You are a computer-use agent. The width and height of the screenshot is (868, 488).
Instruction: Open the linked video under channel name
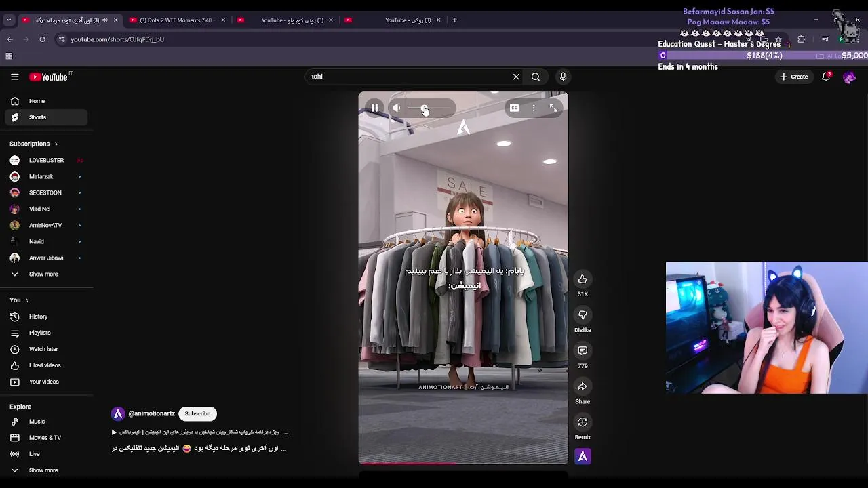click(x=200, y=432)
